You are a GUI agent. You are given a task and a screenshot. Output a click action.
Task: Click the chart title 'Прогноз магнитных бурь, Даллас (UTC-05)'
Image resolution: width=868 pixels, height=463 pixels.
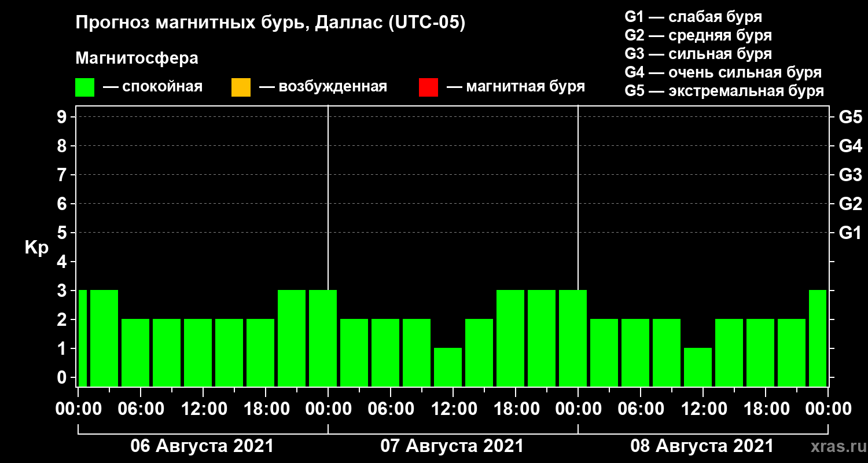(x=271, y=24)
